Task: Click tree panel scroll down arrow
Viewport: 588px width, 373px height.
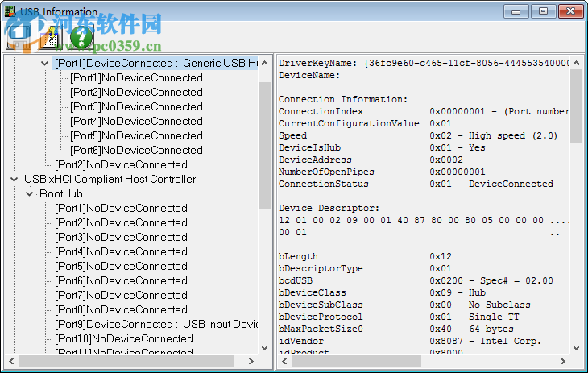Action: pyautogui.click(x=265, y=348)
